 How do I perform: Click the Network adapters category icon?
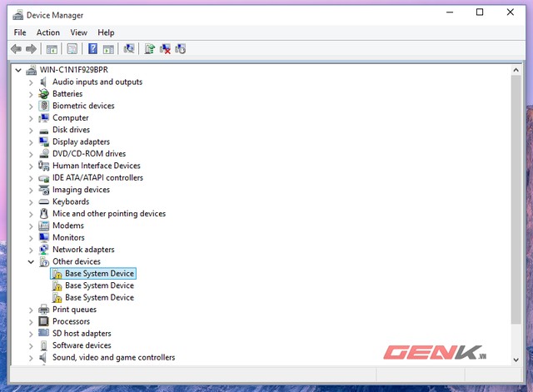click(x=44, y=250)
